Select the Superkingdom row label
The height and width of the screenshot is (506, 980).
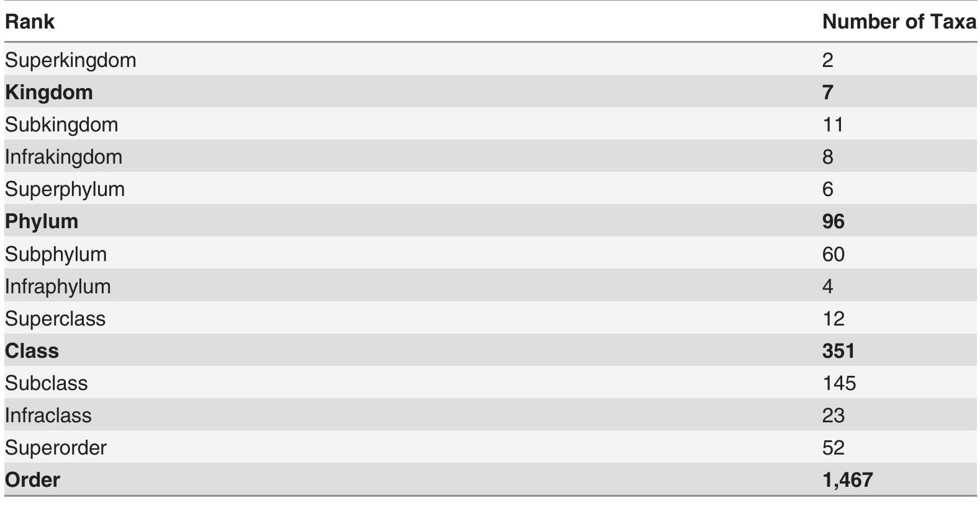click(70, 60)
